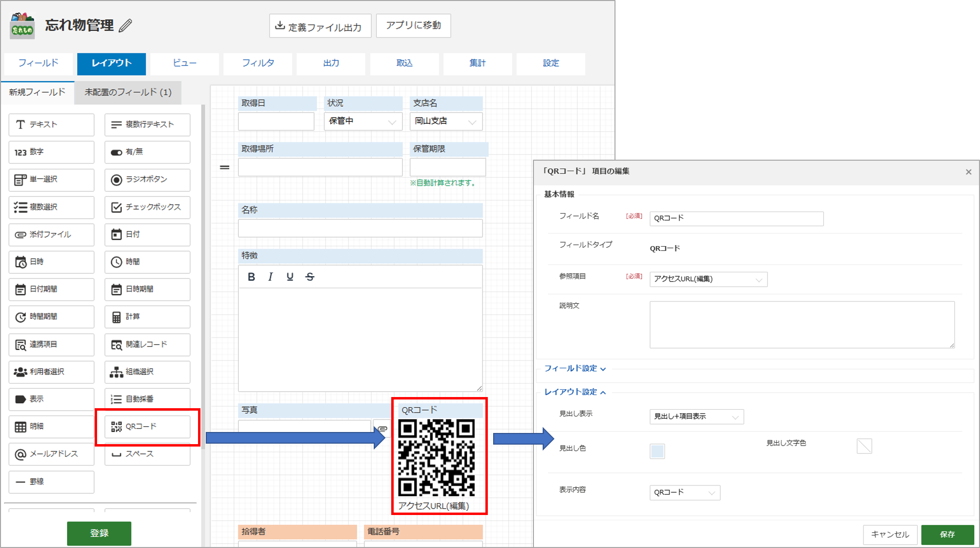Add a 日時期間 field
The image size is (980, 548).
(148, 289)
